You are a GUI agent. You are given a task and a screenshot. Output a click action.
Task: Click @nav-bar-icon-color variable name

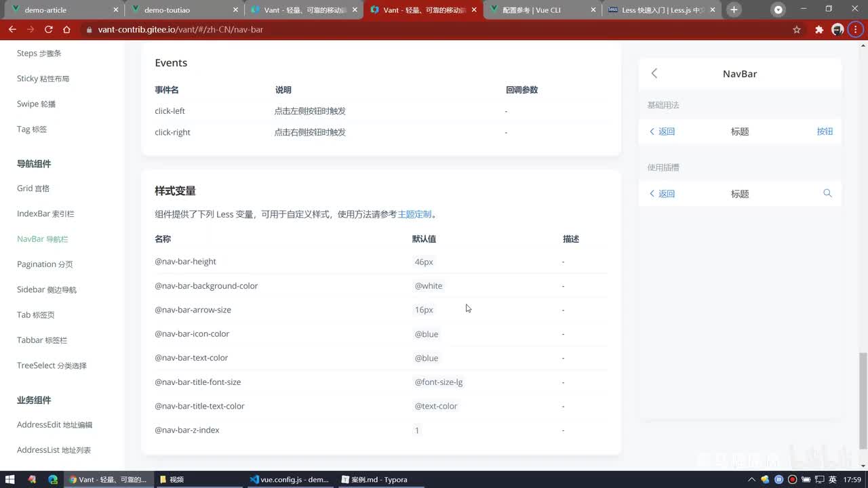coord(192,334)
